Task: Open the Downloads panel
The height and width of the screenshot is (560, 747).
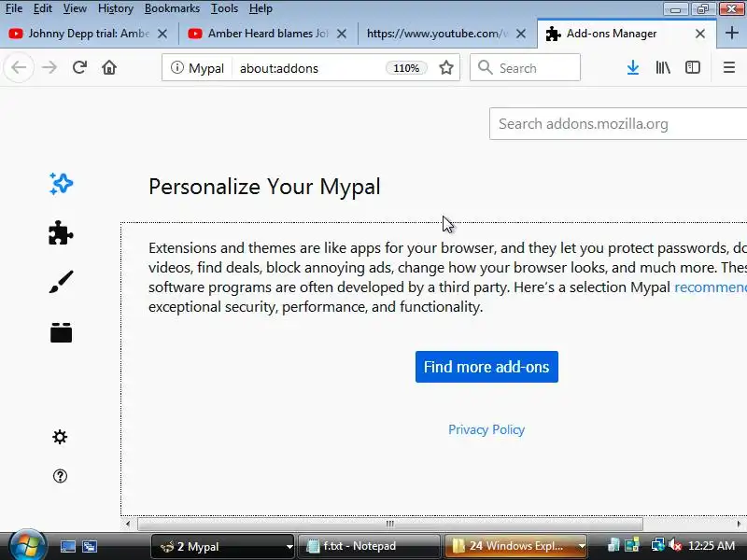Action: [x=633, y=67]
